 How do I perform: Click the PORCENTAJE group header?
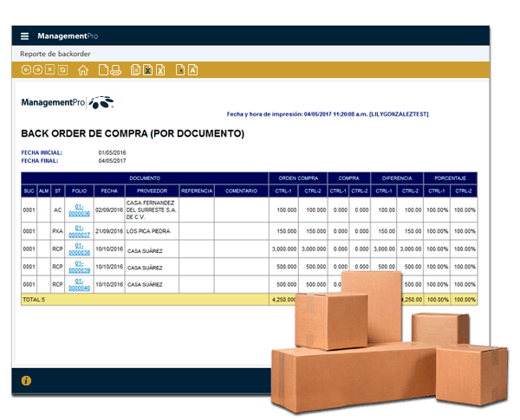pos(451,178)
